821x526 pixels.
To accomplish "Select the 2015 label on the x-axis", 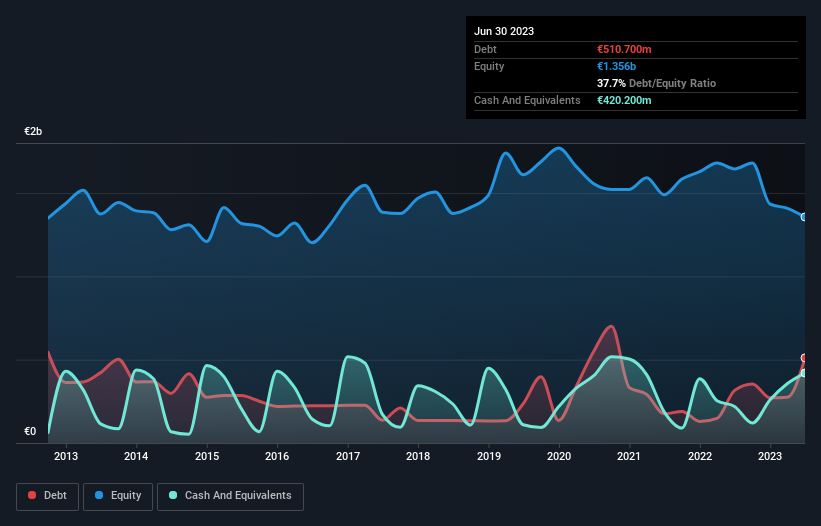I will pos(207,457).
